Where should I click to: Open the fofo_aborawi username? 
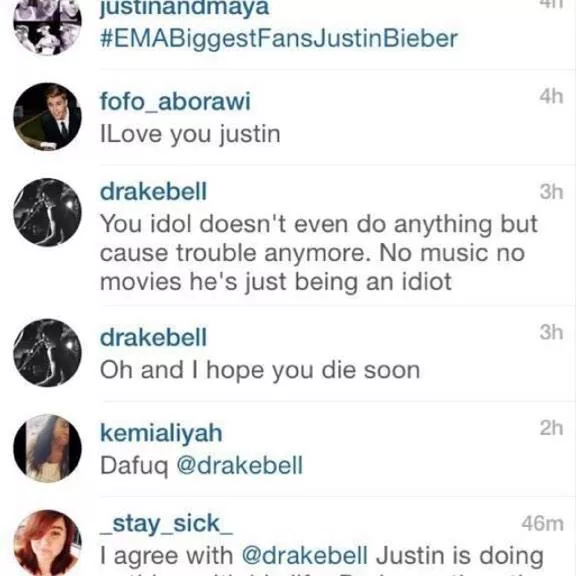(175, 101)
